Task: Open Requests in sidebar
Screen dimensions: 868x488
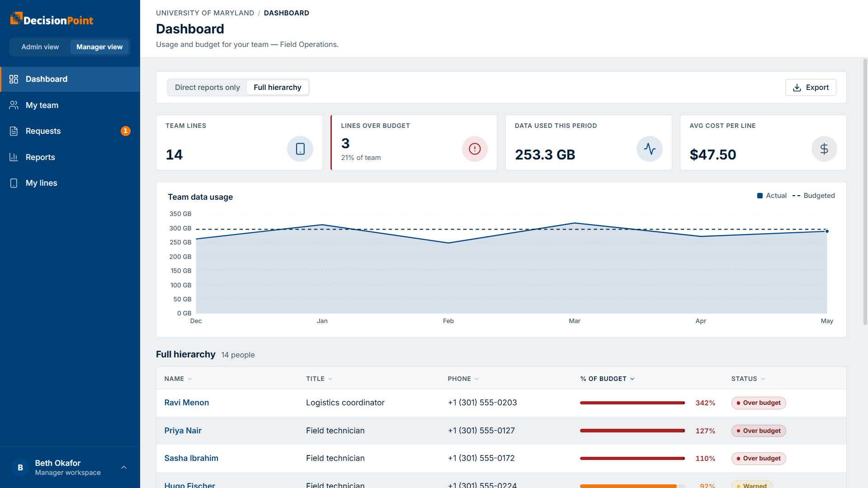Action: click(70, 131)
